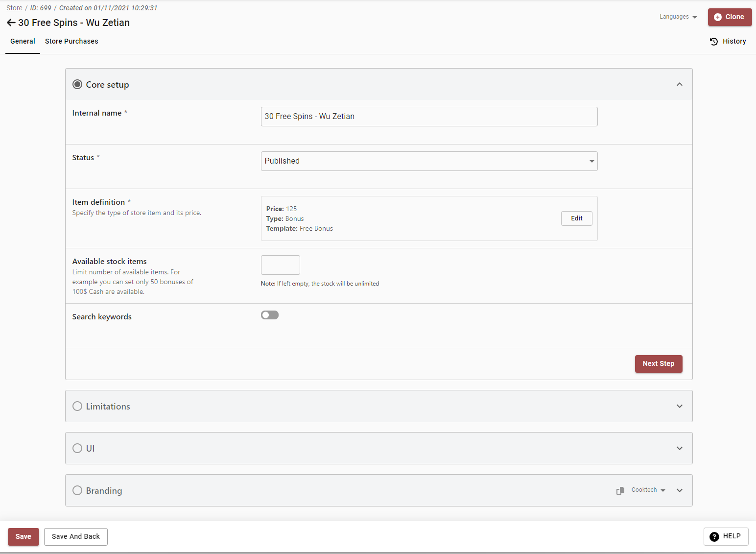Click the Available stock items input field
756x554 pixels.
pos(280,265)
